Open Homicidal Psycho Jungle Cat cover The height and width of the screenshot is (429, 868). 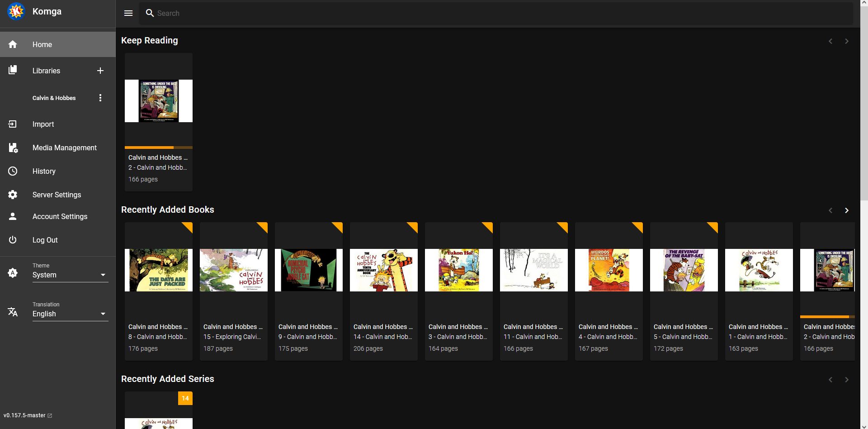tap(309, 270)
